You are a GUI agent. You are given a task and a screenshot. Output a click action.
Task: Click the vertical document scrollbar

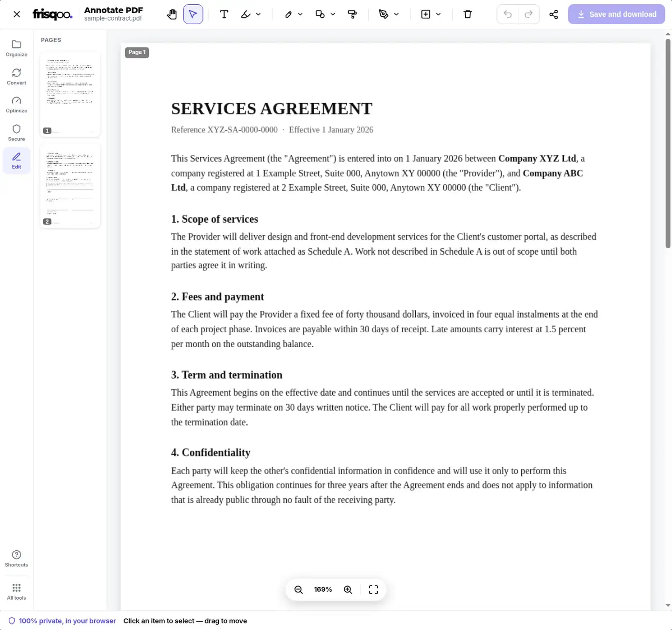point(668,144)
